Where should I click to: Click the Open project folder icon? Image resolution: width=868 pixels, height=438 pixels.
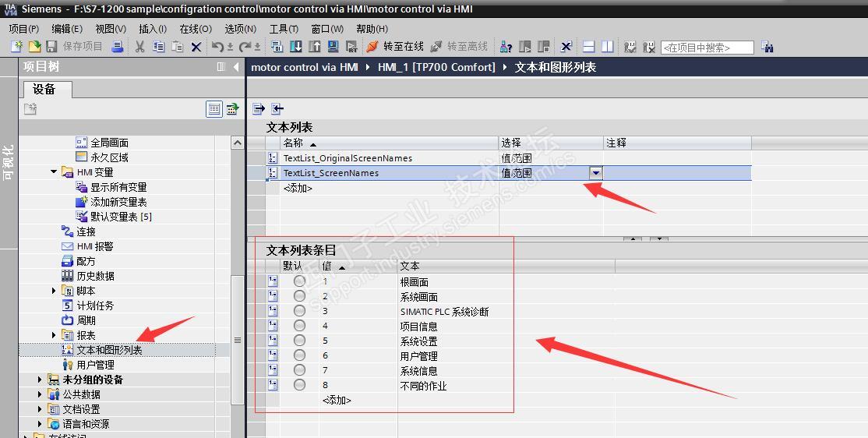coord(34,47)
